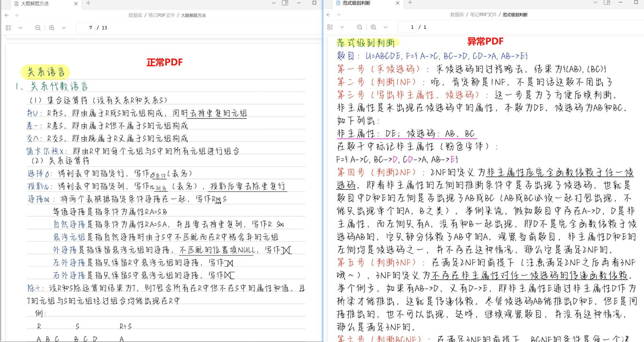
Task: Open the zoom level dropdown in the right PDF toolbar
Action: 385,27
